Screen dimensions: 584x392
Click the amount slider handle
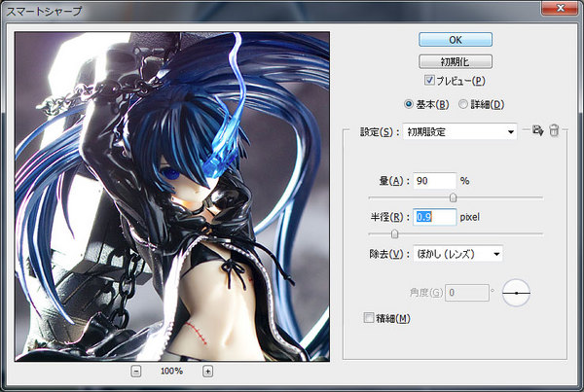(453, 197)
